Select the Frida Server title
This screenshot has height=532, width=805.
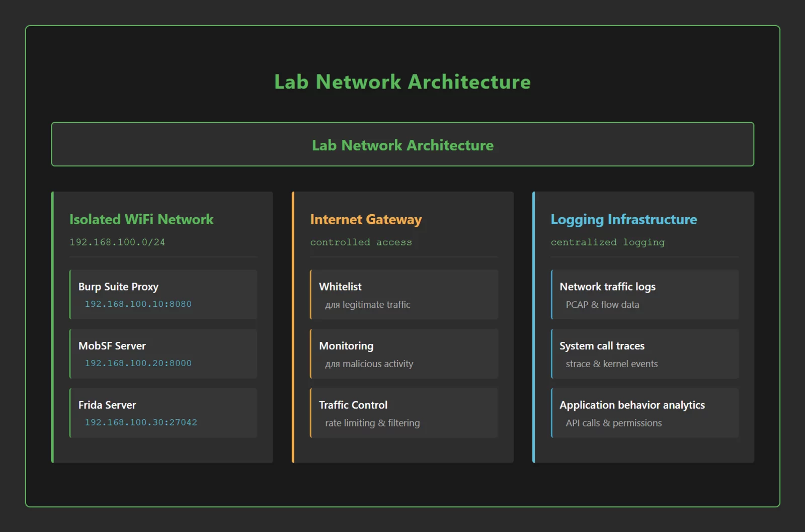pyautogui.click(x=107, y=405)
